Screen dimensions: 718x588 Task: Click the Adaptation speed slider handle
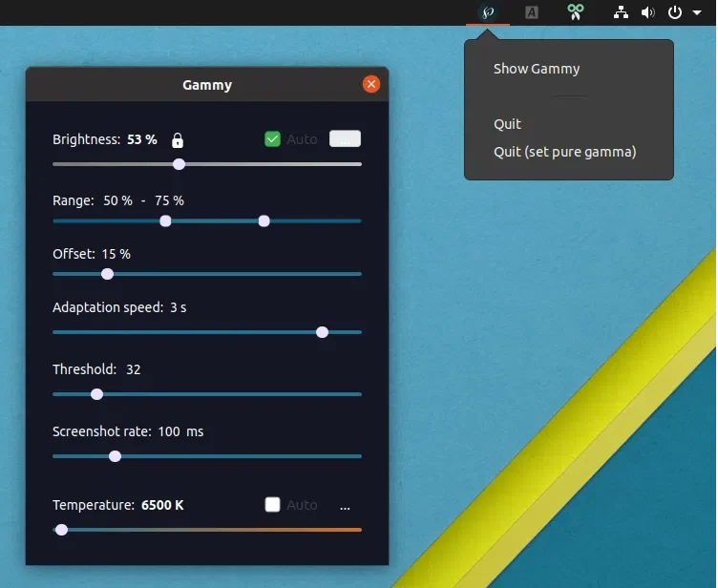pyautogui.click(x=323, y=332)
